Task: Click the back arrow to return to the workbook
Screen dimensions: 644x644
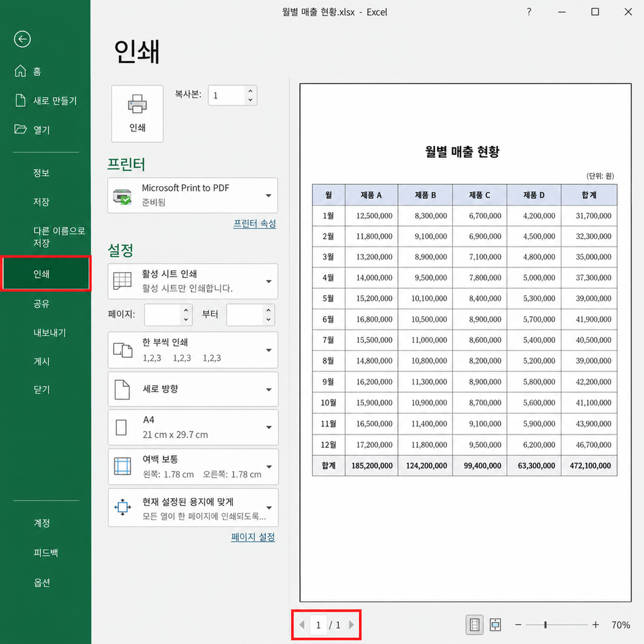Action: 22,40
